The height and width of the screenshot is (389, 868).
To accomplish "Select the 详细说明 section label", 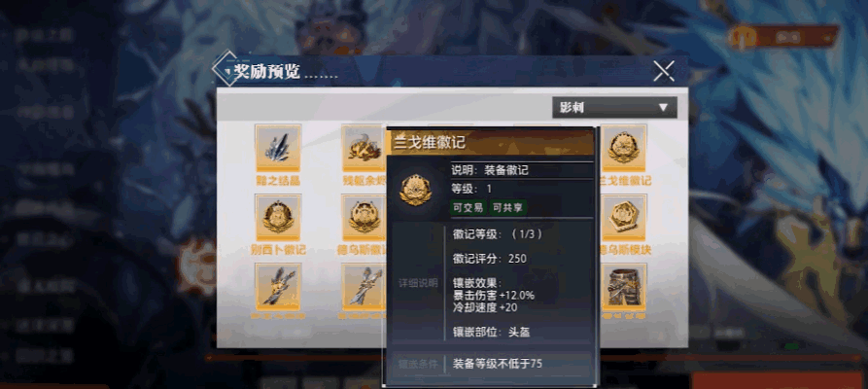I will coord(418,283).
